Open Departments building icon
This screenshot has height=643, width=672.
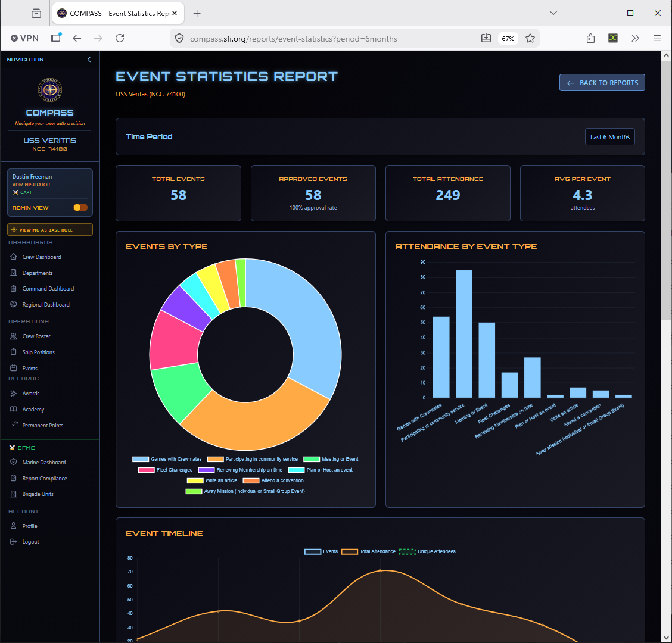(x=14, y=273)
